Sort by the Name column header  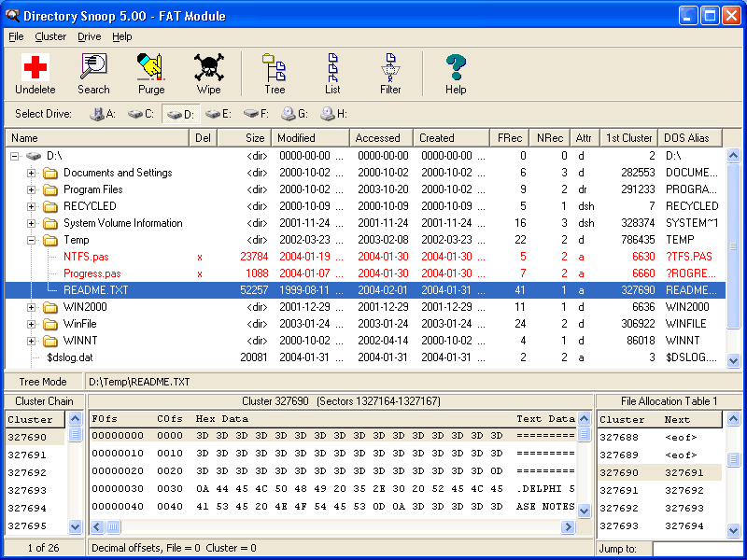pos(97,138)
